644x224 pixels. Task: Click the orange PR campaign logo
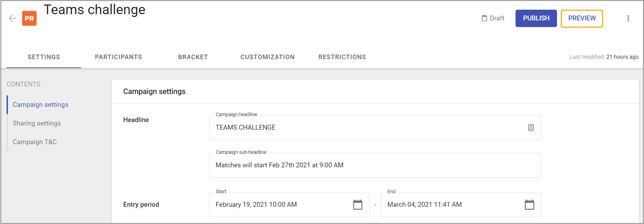coord(29,18)
